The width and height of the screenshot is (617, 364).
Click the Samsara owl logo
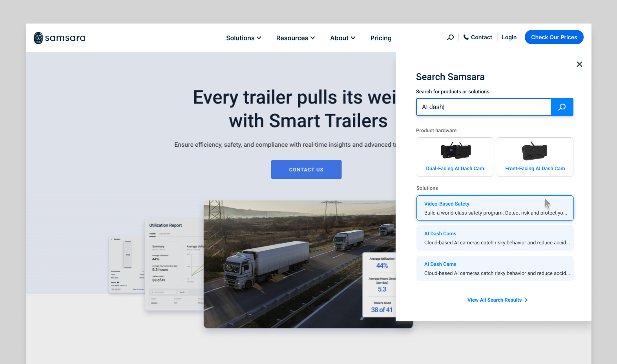pyautogui.click(x=38, y=38)
